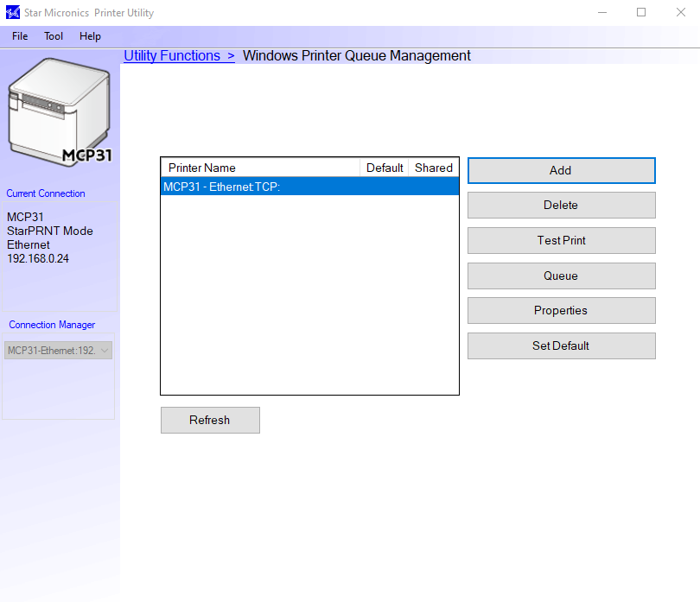Image resolution: width=700 pixels, height=602 pixels.
Task: Click the Printer Name column header
Action: click(259, 168)
